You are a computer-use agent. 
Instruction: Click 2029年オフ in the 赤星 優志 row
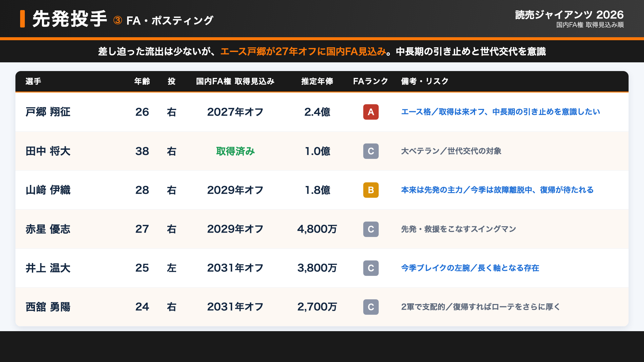pyautogui.click(x=235, y=229)
